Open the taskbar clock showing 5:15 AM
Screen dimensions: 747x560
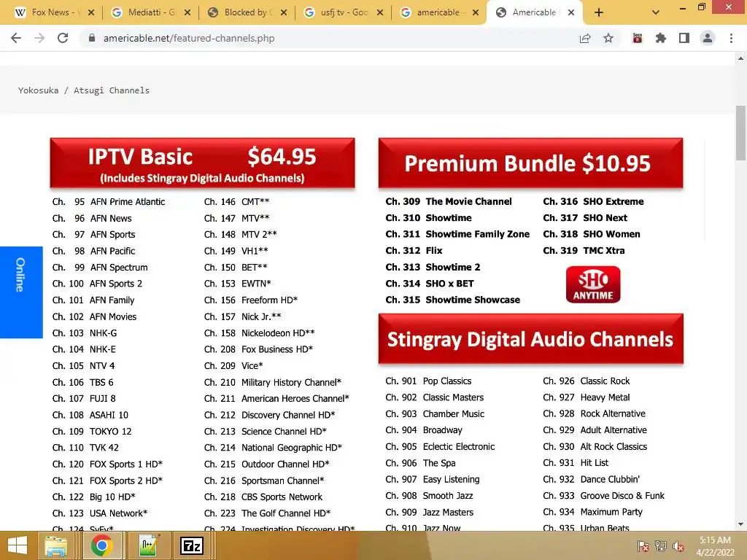tap(715, 546)
